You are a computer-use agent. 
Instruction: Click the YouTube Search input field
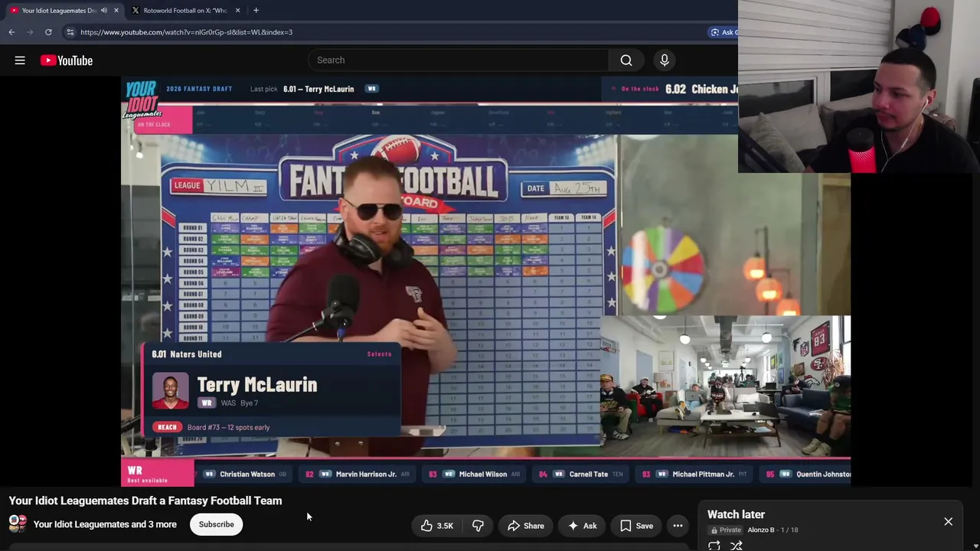[x=458, y=60]
